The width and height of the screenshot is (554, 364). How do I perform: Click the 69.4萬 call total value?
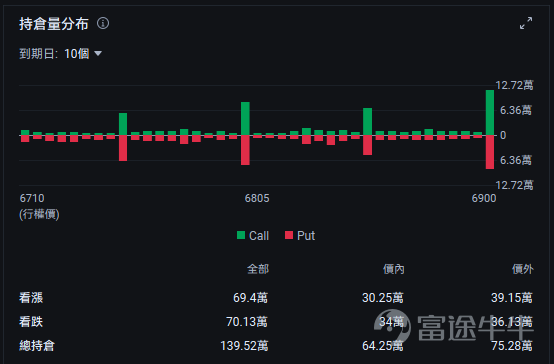(x=251, y=298)
